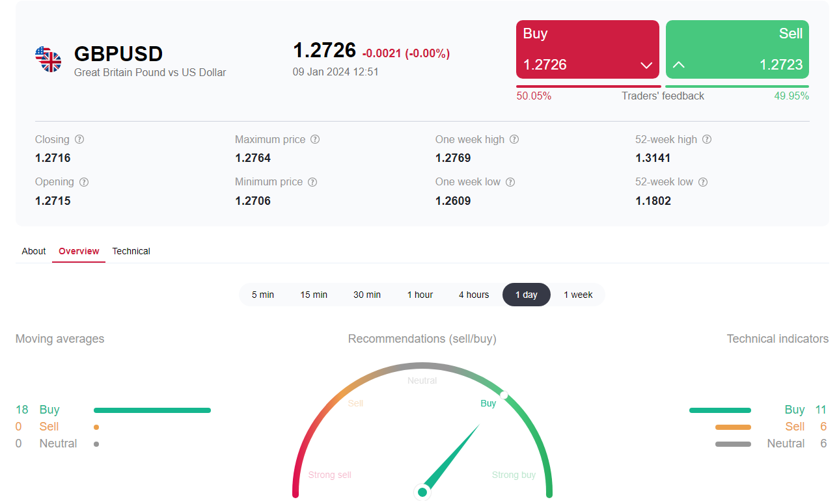Click the Technical indicators Buy count 11
This screenshot has width=839, height=504.
(x=821, y=410)
